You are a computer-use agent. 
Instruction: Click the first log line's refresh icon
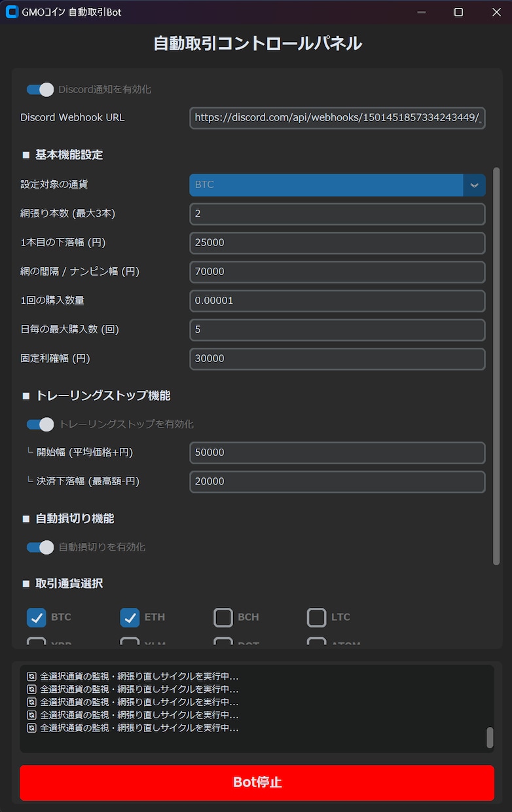coord(31,676)
